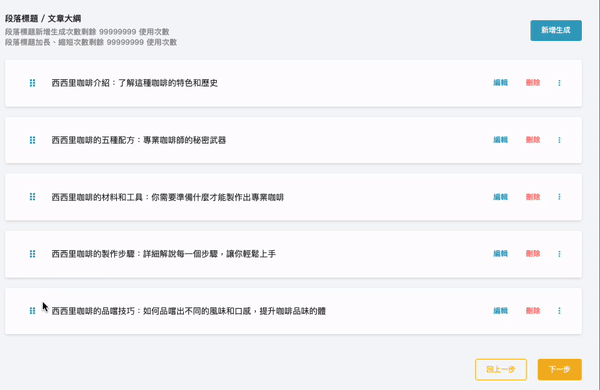The height and width of the screenshot is (390, 600).
Task: Open more-options menu for 西西里咖啡介紹 row
Action: (x=559, y=83)
